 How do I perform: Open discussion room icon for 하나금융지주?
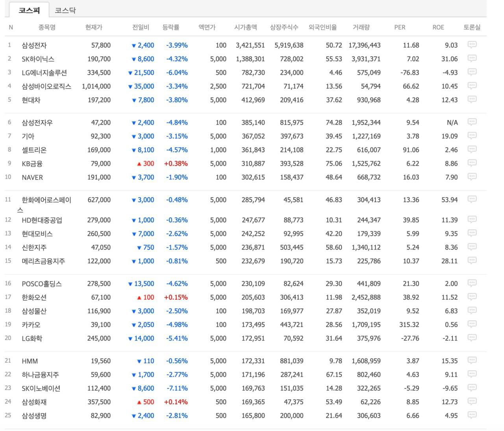tap(472, 374)
